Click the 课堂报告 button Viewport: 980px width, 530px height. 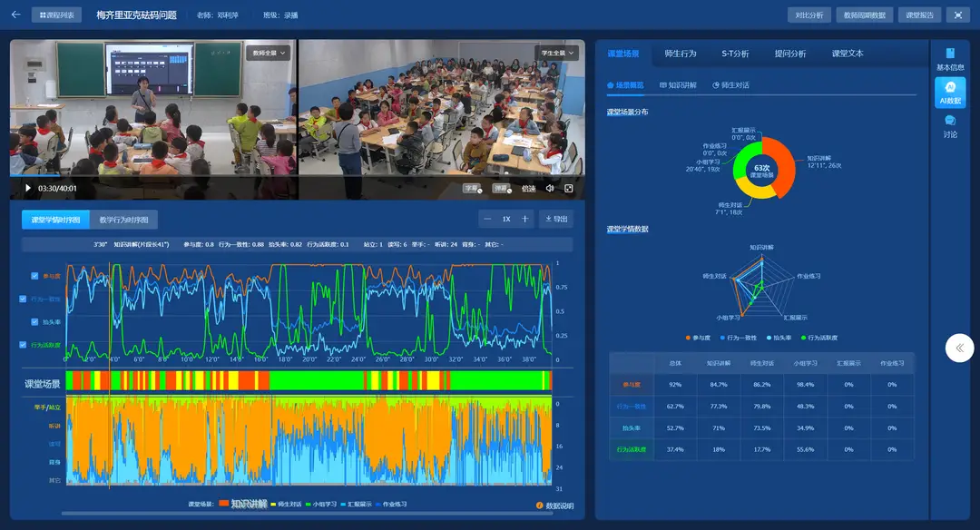[919, 15]
